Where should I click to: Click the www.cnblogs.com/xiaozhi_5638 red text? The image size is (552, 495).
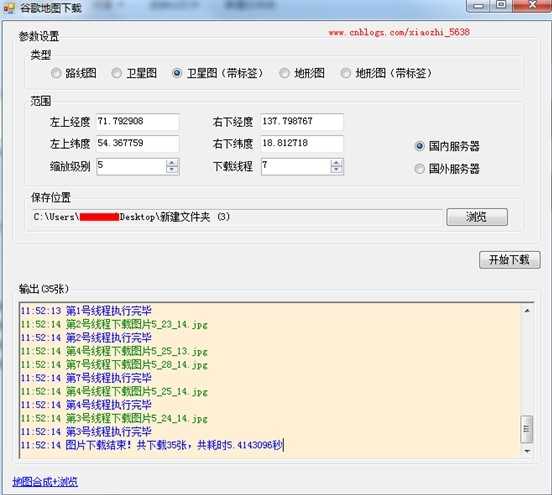[x=399, y=32]
